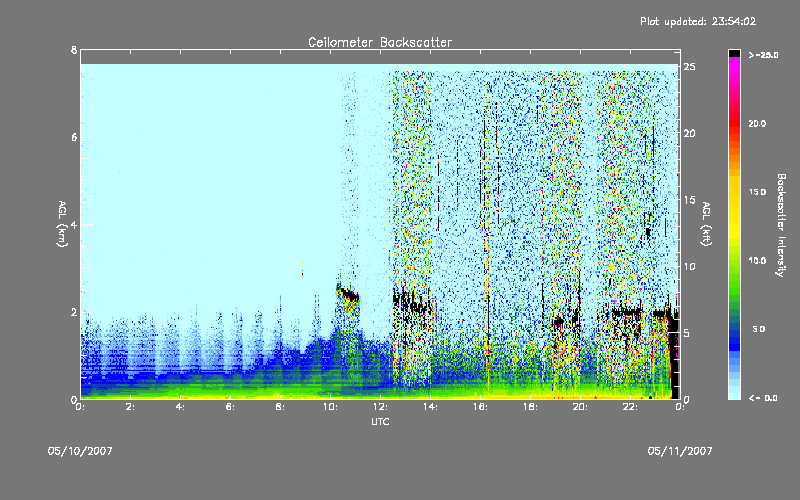This screenshot has width=800, height=500.
Task: Click the start date 05/10/2007
Action: click(x=80, y=451)
